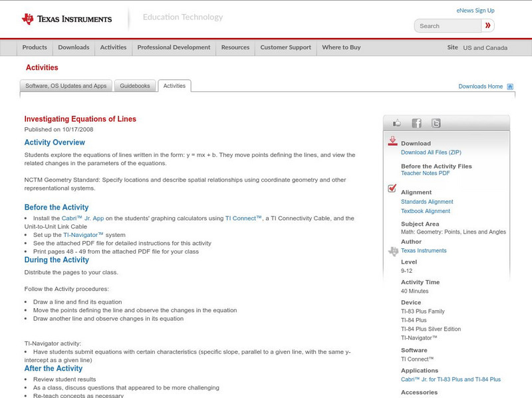Open the Site US and Canada selector

[485, 48]
